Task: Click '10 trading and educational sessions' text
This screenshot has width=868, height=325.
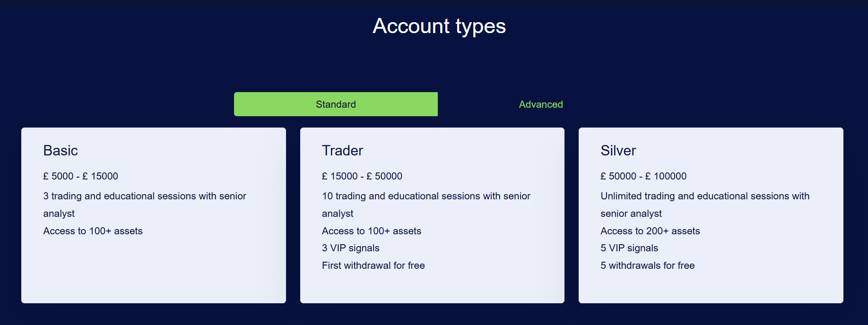Action: tap(426, 205)
